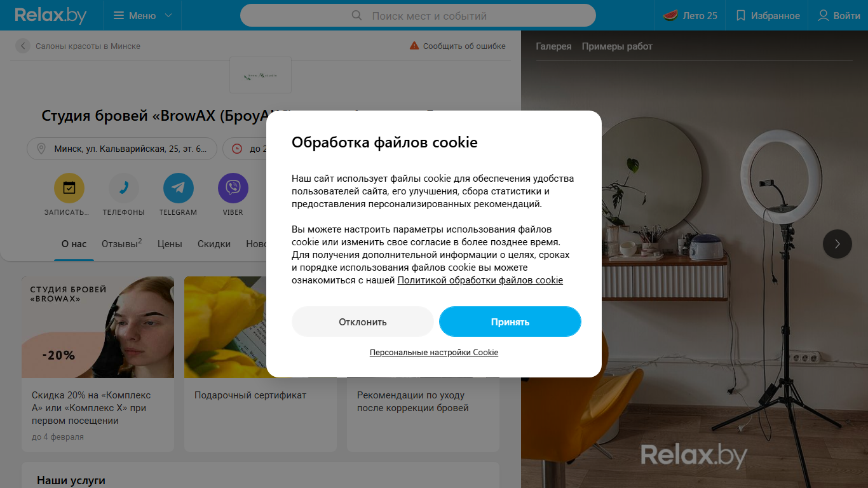
Task: Open the Telegram contact icon
Action: (179, 188)
